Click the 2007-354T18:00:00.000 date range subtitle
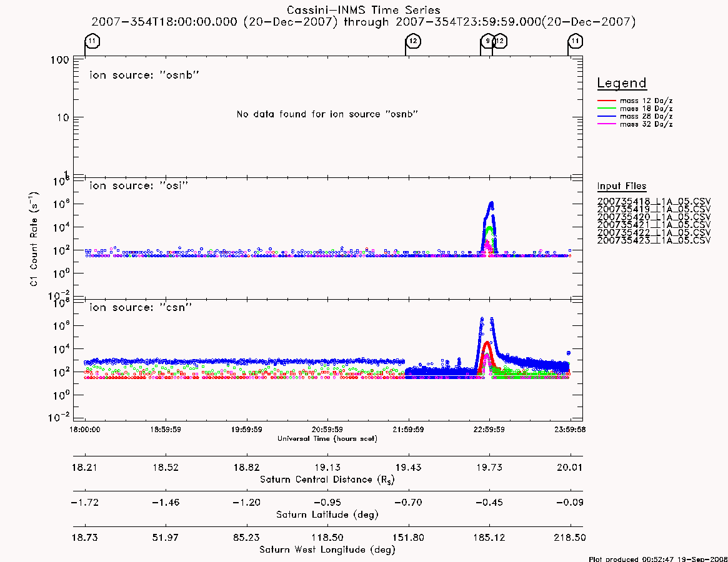The image size is (728, 562). coord(364,22)
